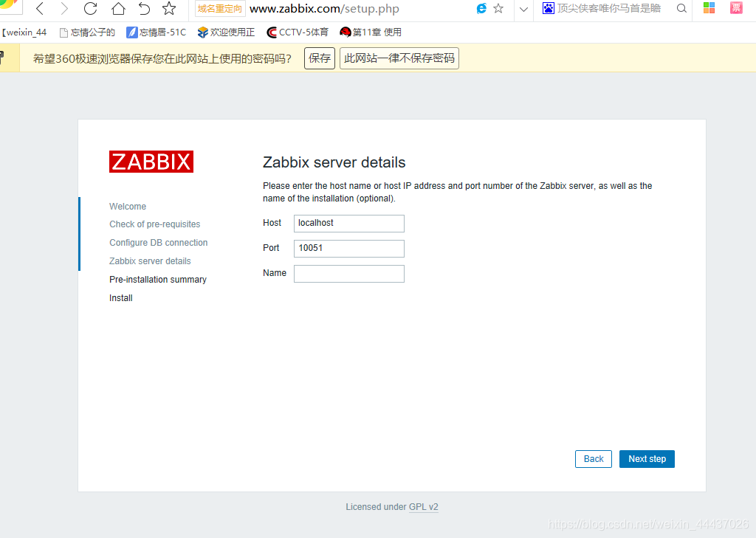The image size is (756, 538).
Task: Click the star icon inside address bar
Action: [498, 8]
